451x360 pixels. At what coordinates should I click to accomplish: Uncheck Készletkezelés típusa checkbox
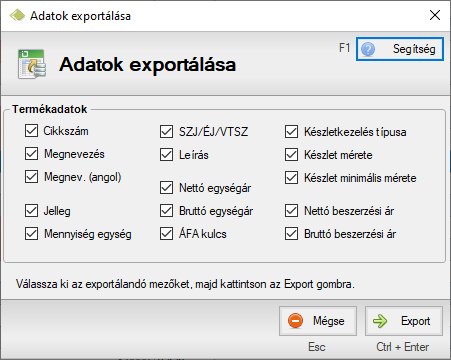tap(291, 132)
